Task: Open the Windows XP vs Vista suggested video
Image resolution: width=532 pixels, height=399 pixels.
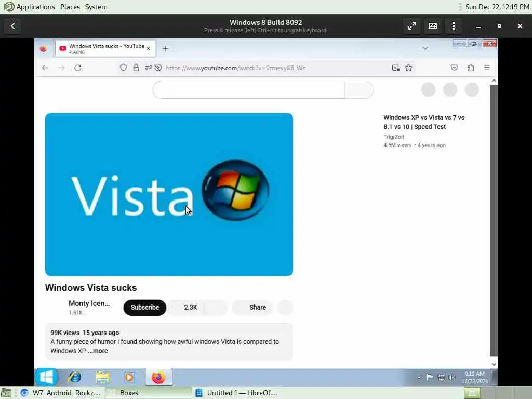Action: [424, 122]
